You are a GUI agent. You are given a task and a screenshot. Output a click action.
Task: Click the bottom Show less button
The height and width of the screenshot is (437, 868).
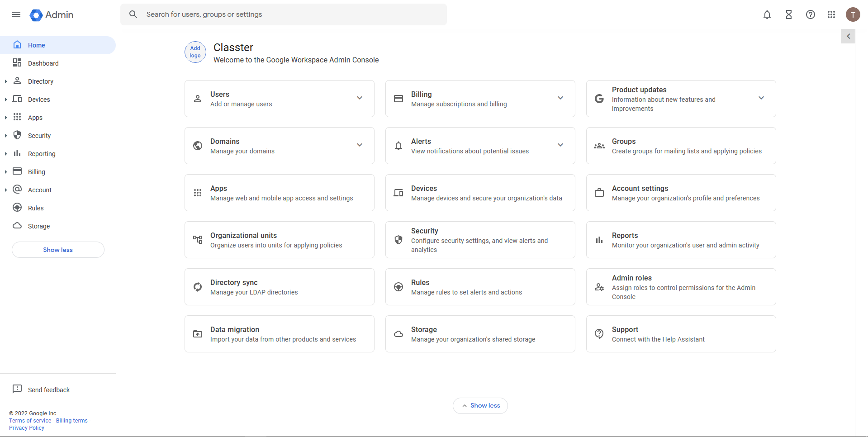(x=480, y=406)
